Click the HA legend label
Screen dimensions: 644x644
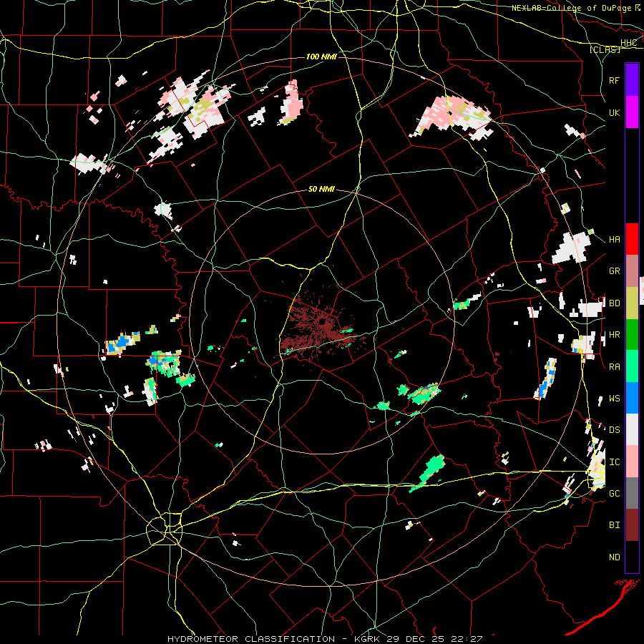click(614, 239)
